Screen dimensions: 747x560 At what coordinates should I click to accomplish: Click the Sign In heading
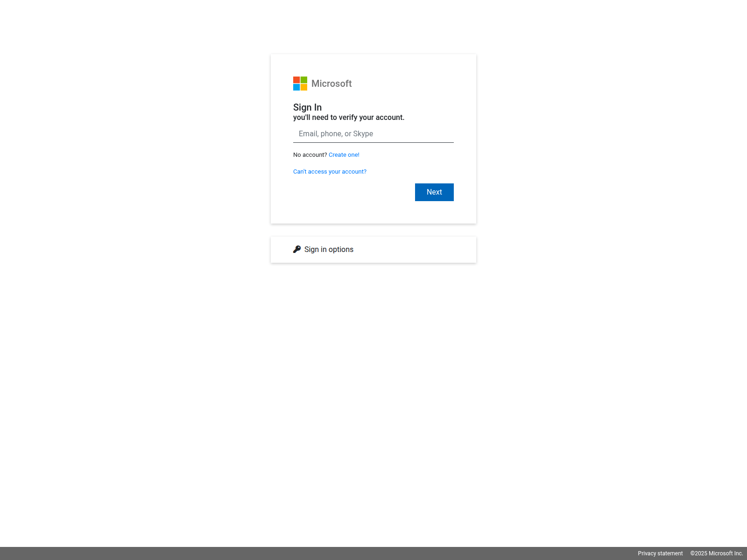tap(307, 107)
